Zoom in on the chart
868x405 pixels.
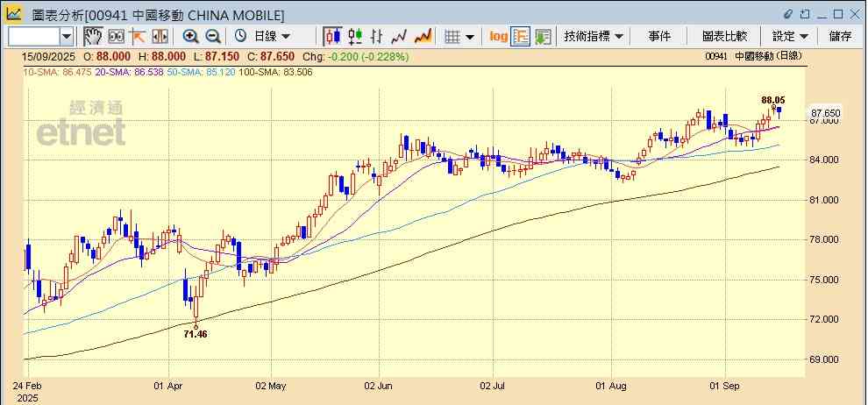click(191, 37)
